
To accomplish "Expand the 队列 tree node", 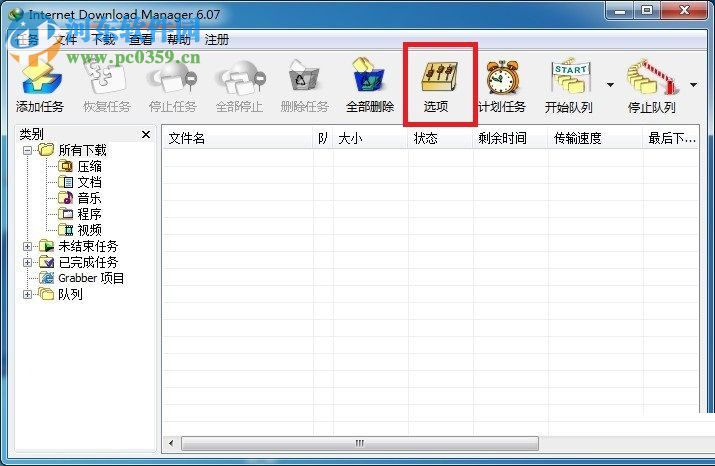I will point(28,294).
